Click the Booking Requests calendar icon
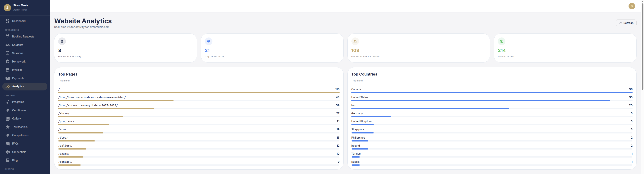This screenshot has width=644, height=174. [x=8, y=37]
